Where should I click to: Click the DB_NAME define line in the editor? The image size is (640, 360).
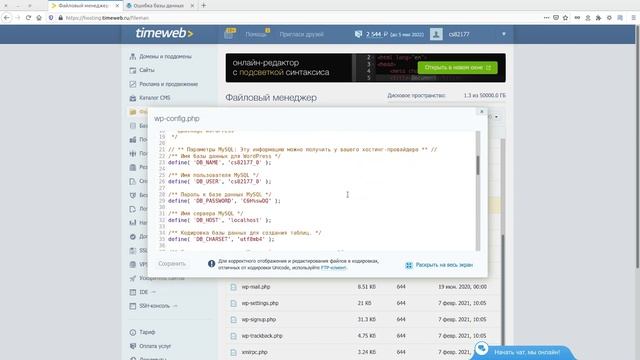click(220, 162)
